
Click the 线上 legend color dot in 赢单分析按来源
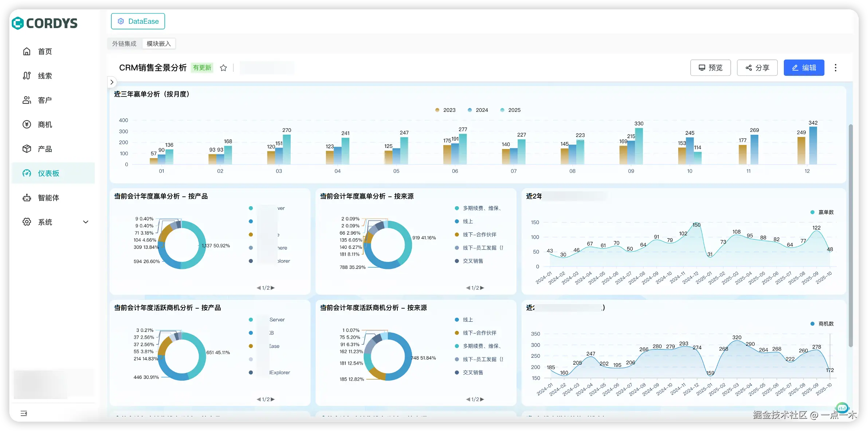[x=457, y=222]
